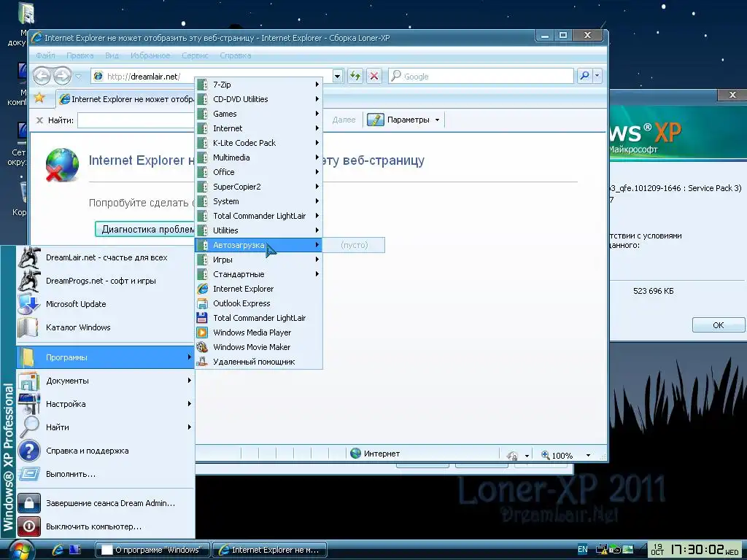
Task: Click OK in the Windows about dialog
Action: click(x=718, y=325)
